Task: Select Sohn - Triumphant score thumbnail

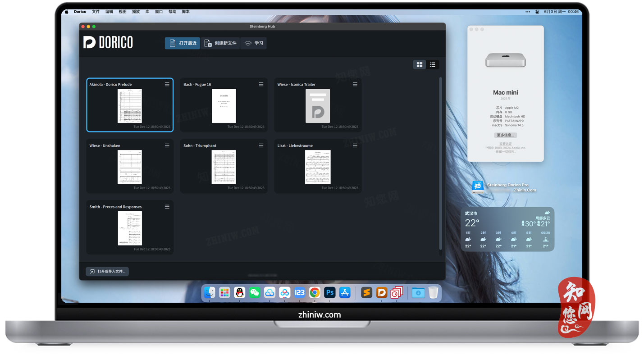Action: (x=224, y=167)
